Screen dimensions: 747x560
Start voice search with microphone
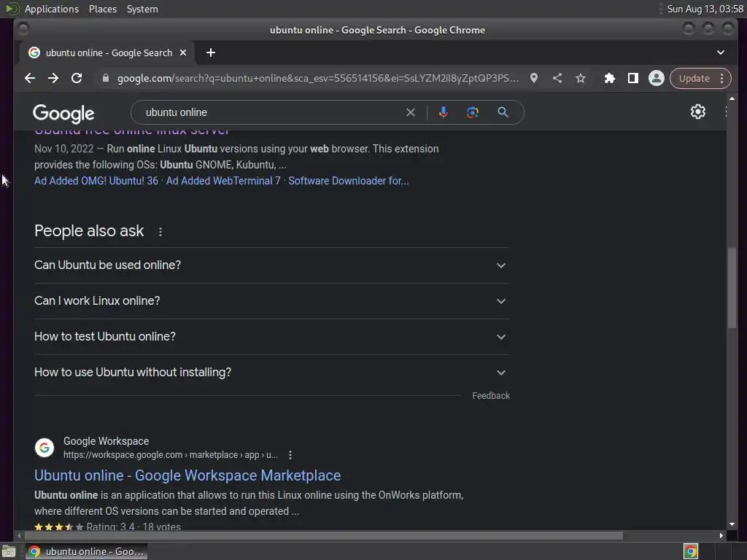pyautogui.click(x=443, y=112)
